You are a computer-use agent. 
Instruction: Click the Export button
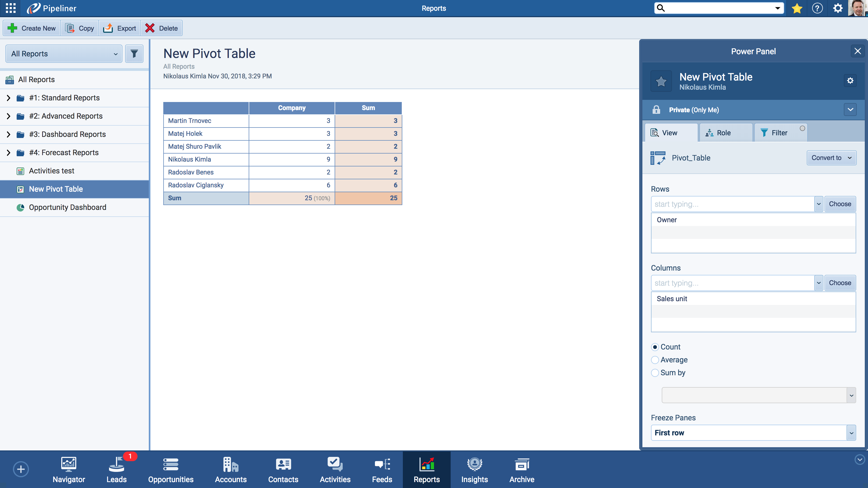tap(120, 28)
